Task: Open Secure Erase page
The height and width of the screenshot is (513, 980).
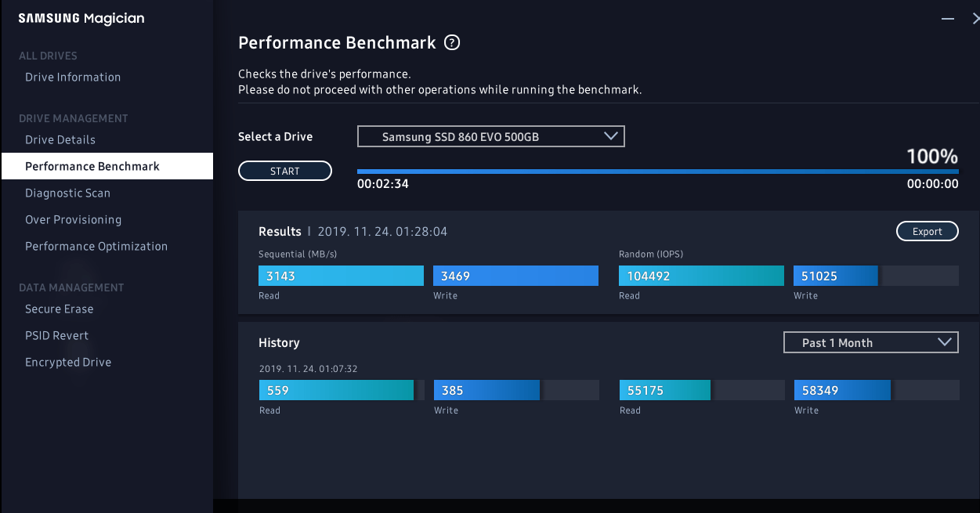Action: (x=59, y=309)
